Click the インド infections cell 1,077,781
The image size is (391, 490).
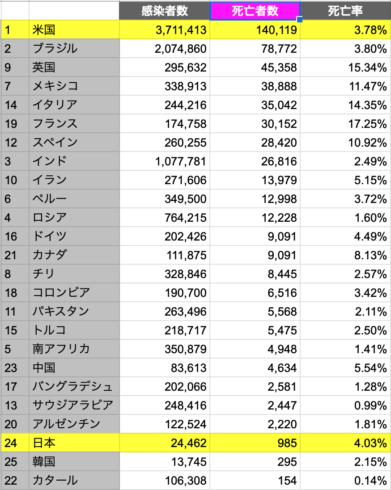[x=164, y=162]
